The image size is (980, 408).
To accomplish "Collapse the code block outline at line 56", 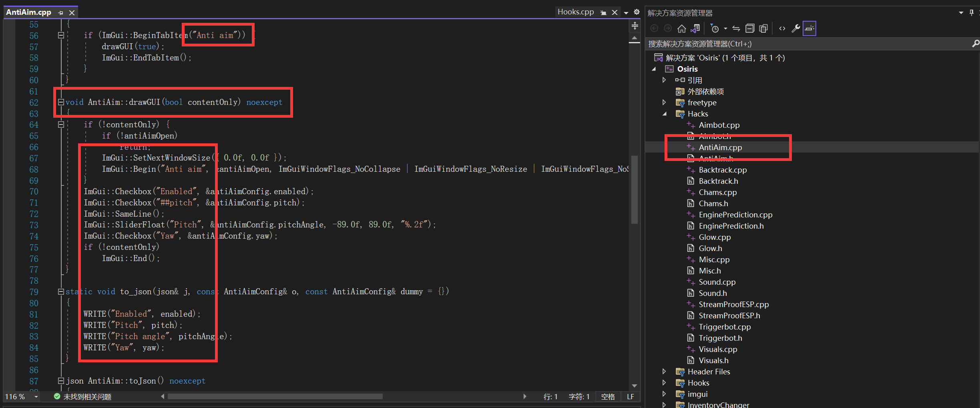I will (x=61, y=35).
